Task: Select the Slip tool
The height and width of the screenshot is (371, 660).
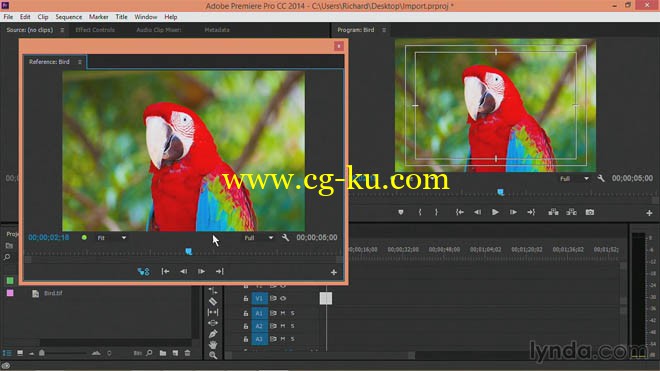Action: [213, 312]
